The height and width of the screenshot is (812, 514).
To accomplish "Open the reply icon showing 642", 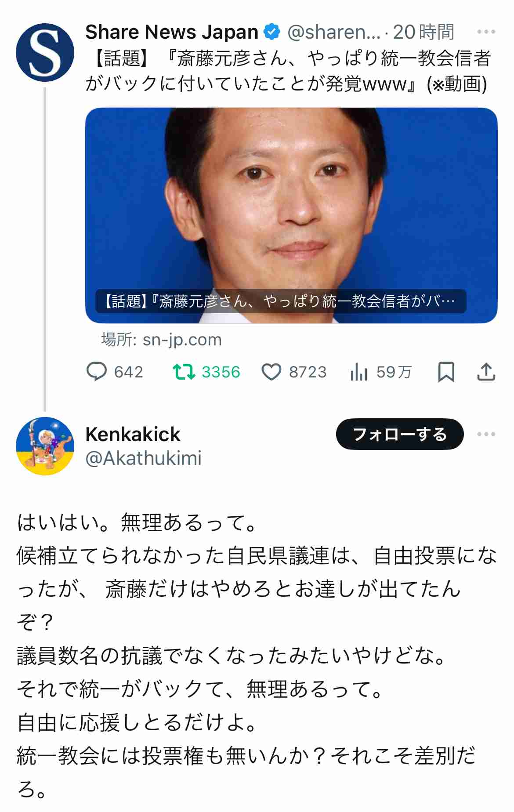I will pos(97,372).
